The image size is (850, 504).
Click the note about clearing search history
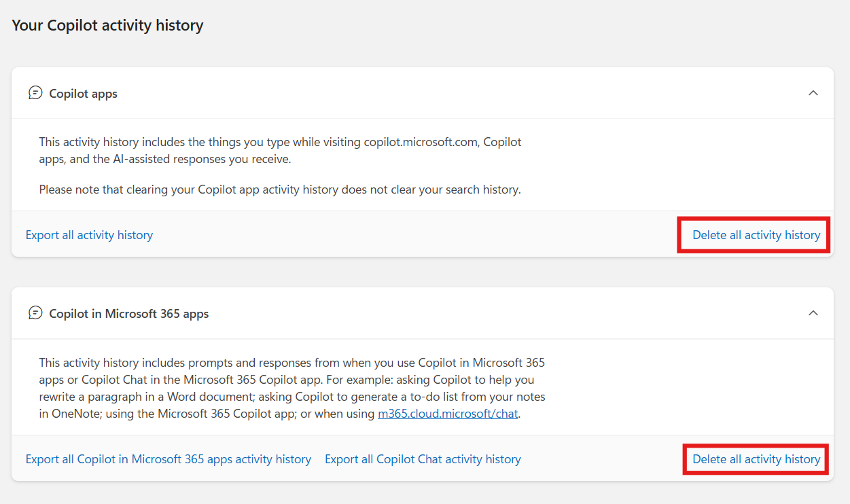point(279,190)
